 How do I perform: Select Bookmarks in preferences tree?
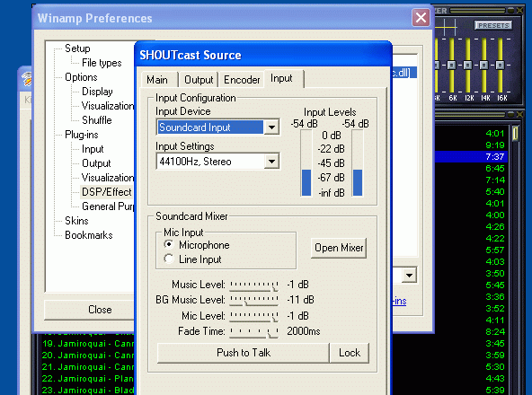point(89,235)
